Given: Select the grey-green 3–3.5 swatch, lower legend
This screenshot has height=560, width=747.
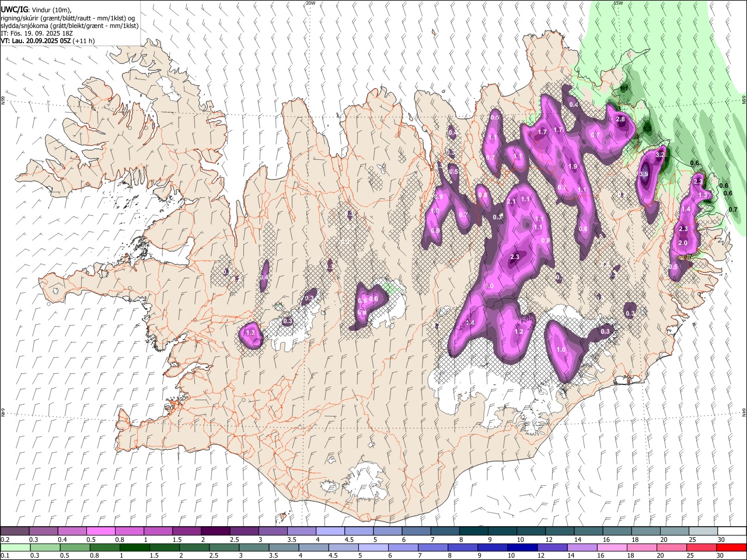Looking at the screenshot, I should click(254, 547).
